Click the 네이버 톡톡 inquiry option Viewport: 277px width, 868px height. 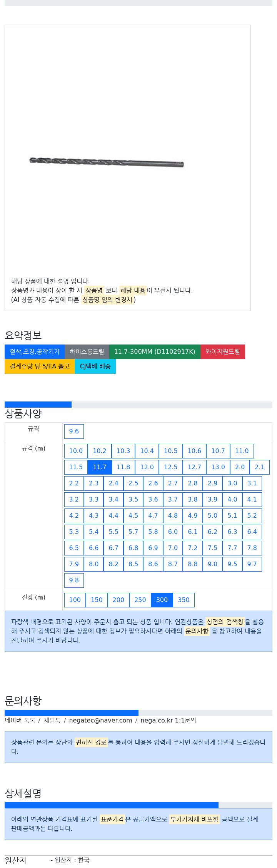20,720
